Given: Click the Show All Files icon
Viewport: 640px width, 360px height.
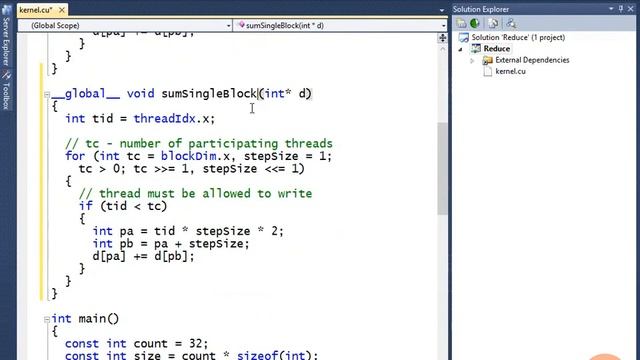Looking at the screenshot, I should coord(493,24).
